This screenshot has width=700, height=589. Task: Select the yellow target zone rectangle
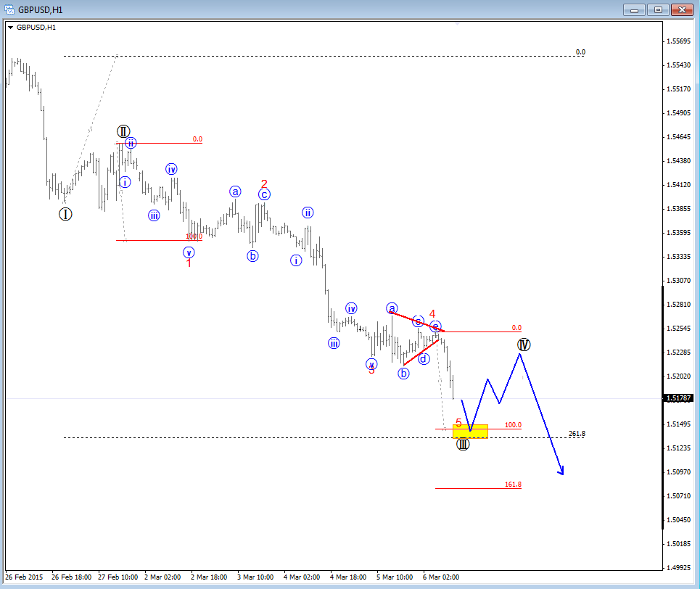click(470, 432)
